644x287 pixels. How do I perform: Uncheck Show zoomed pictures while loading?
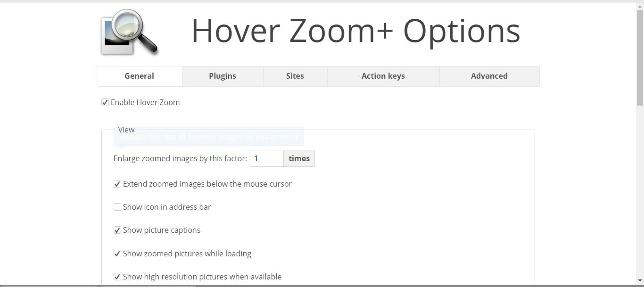pyautogui.click(x=117, y=254)
